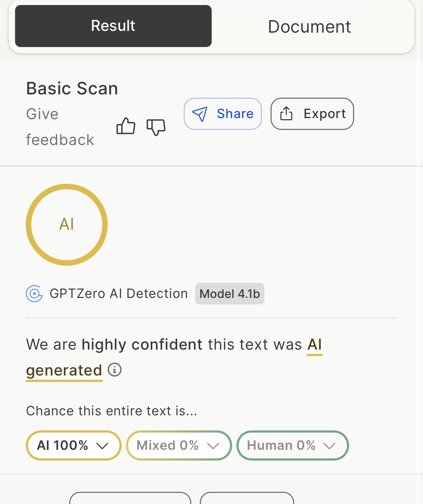423x504 pixels.
Task: Expand the AI 100% dropdown
Action: click(73, 445)
